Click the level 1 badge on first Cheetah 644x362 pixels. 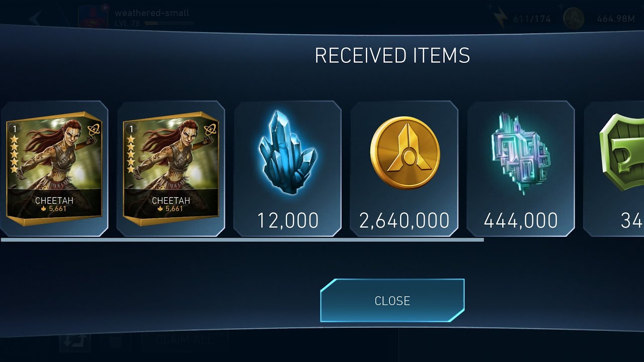(15, 129)
